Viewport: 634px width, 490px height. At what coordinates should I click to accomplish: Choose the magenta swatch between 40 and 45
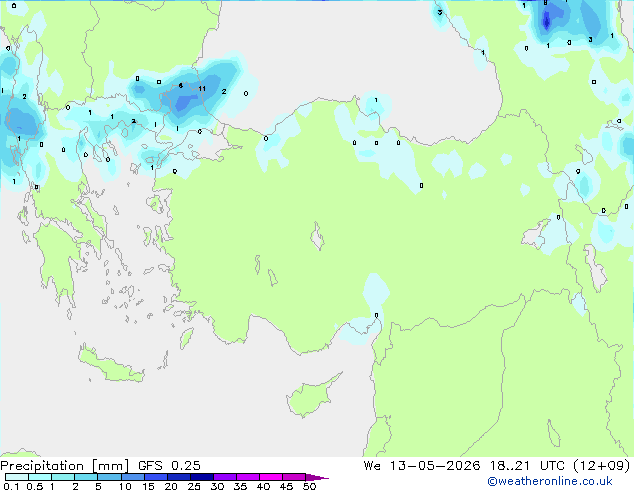click(x=271, y=477)
